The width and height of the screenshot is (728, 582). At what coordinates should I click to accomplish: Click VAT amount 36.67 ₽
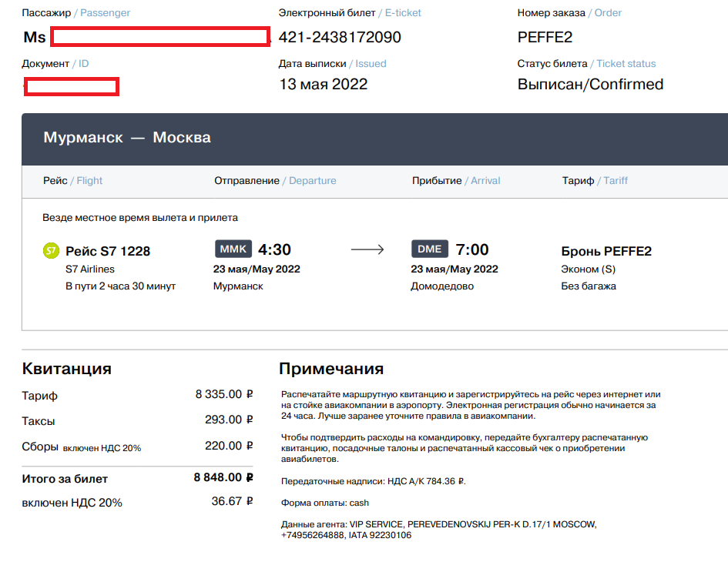tap(232, 501)
